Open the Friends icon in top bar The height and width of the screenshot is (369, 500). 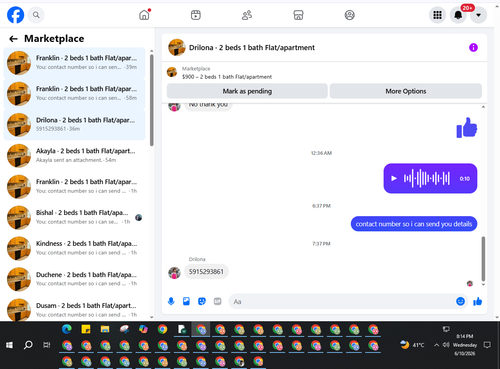point(247,15)
